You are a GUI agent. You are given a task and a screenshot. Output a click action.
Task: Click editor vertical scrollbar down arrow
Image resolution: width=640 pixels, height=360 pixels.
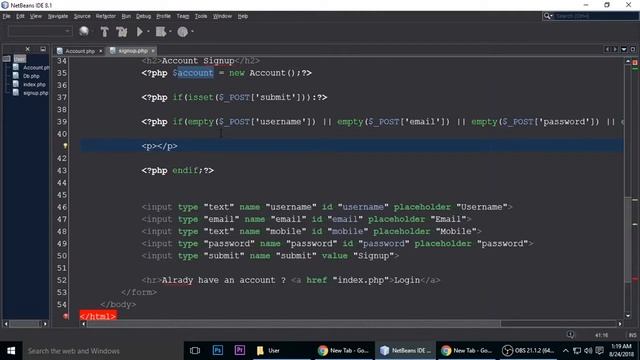[x=628, y=315]
